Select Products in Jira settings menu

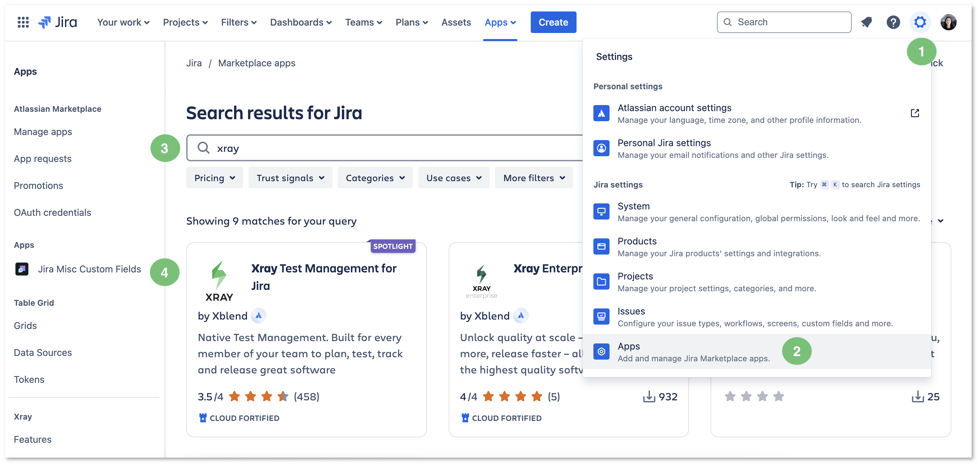coord(757,246)
